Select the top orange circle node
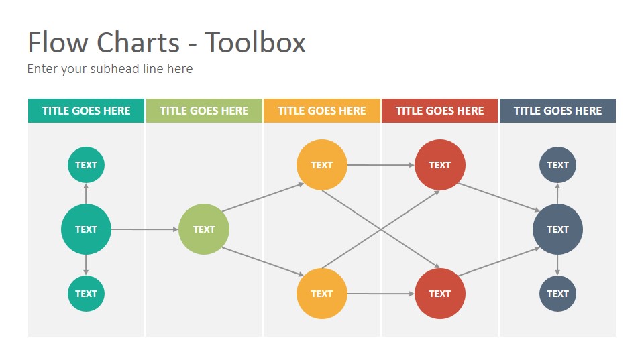644x362 pixels. [321, 165]
